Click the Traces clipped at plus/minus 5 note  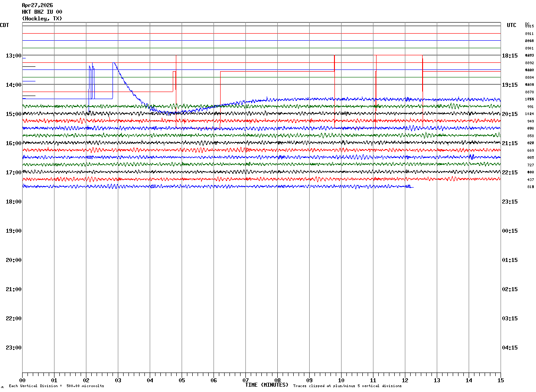(x=347, y=386)
